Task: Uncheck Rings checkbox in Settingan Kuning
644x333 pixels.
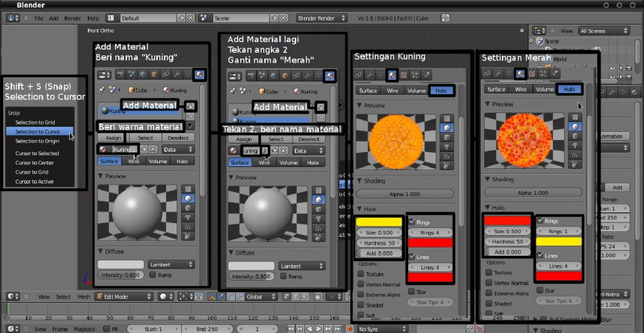Action: coord(413,222)
